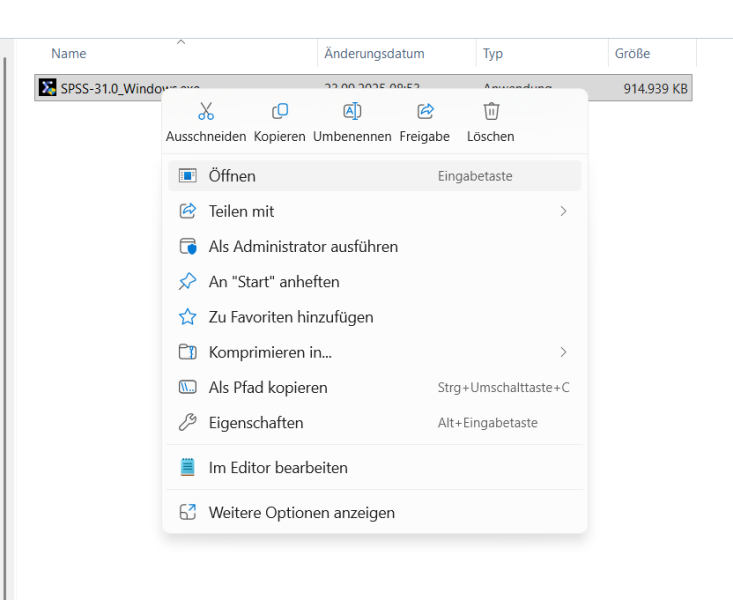Click the Freigabe share icon
The width and height of the screenshot is (733, 600).
(x=425, y=111)
